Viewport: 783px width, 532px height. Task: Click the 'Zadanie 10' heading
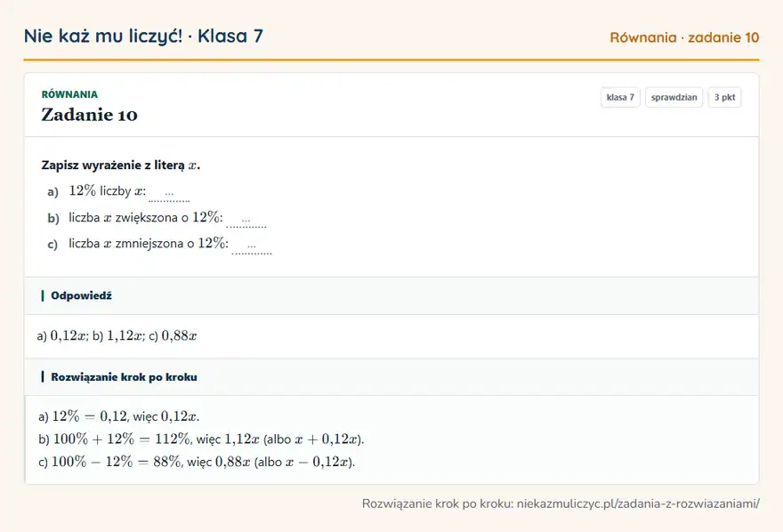(x=89, y=115)
